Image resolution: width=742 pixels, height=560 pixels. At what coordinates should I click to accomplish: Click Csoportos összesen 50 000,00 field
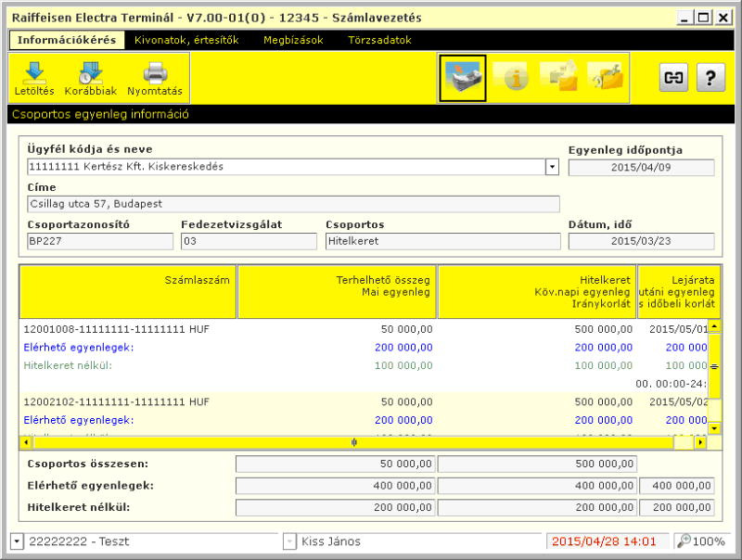pyautogui.click(x=335, y=464)
